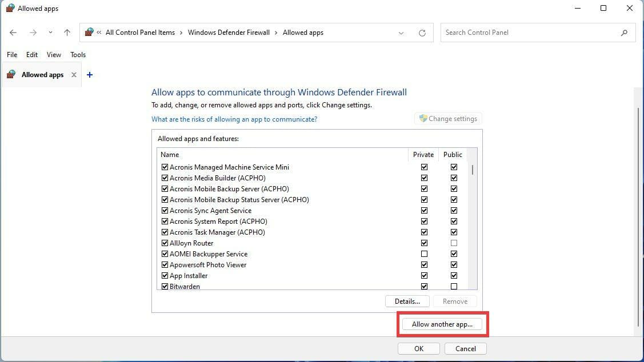
Task: Navigate to Windows Defender Firewall breadcrumb
Action: pos(229,33)
